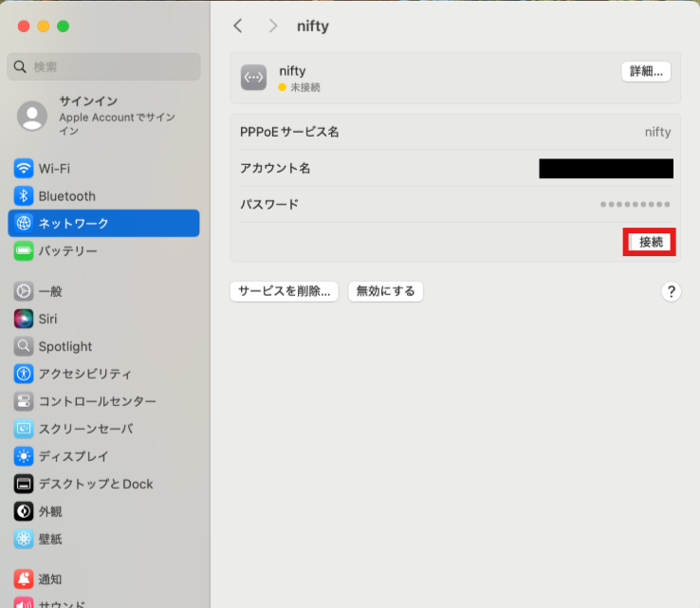Click the バッテリー battery icon
The image size is (700, 608).
click(23, 250)
